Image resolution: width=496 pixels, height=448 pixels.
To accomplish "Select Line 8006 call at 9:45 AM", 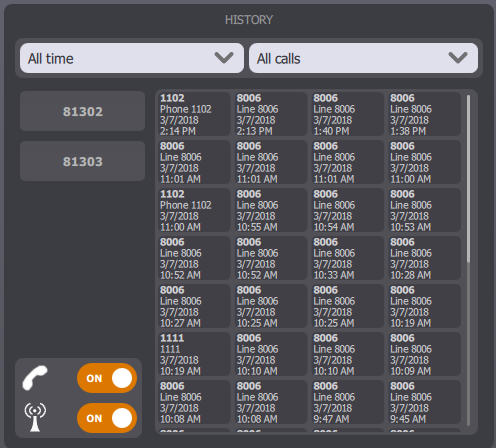I will point(424,402).
